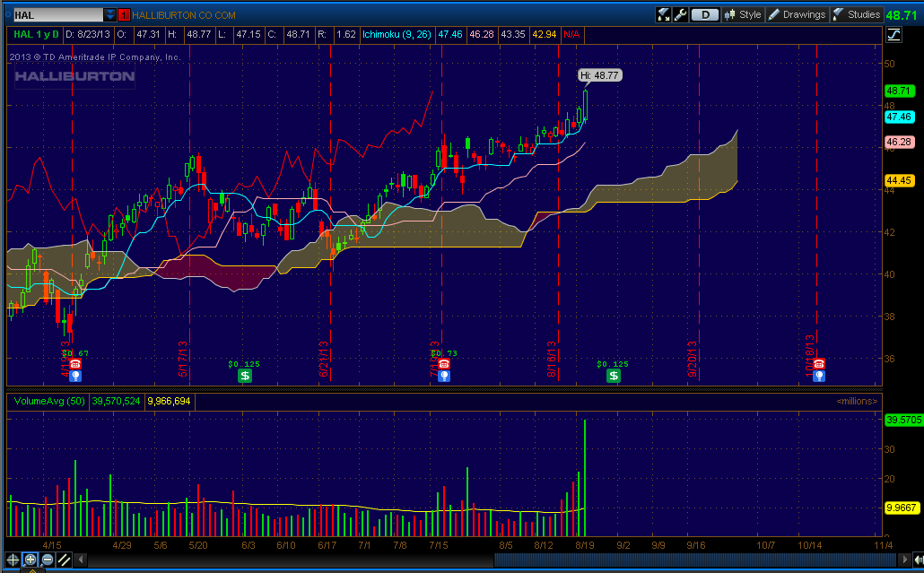Click the D: 8/23/13 date readout
Viewport: 924px width, 573px height.
[88, 34]
